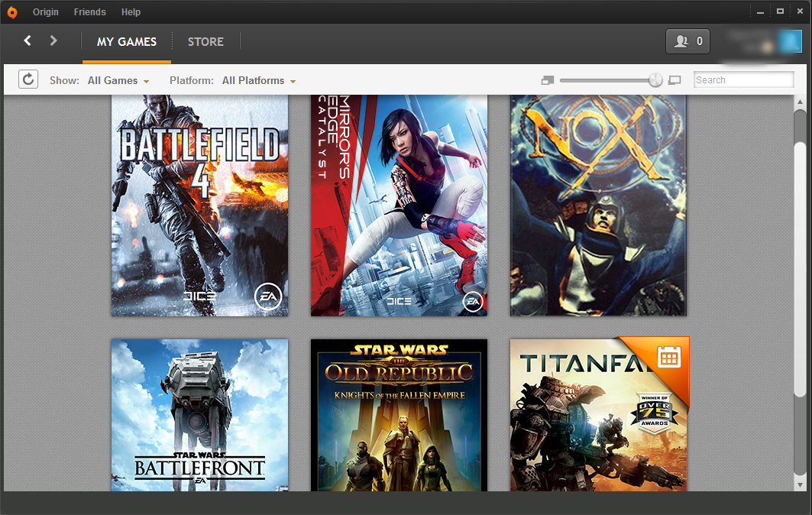Click the vertical scrollbar thumb

click(x=800, y=270)
